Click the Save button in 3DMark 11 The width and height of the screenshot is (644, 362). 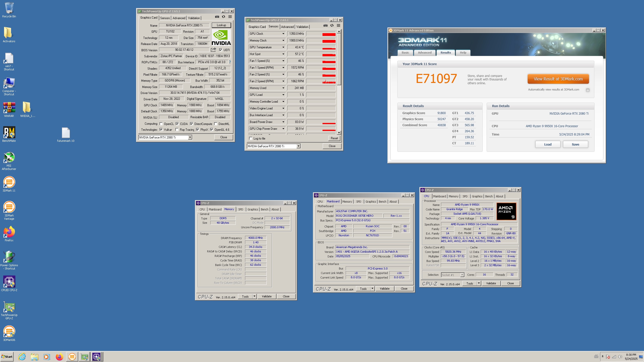575,144
